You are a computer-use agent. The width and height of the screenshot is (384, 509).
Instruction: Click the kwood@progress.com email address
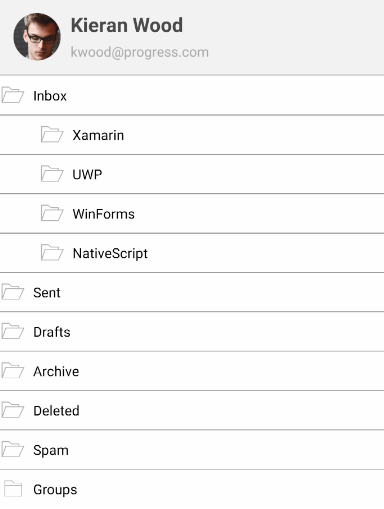tap(140, 53)
